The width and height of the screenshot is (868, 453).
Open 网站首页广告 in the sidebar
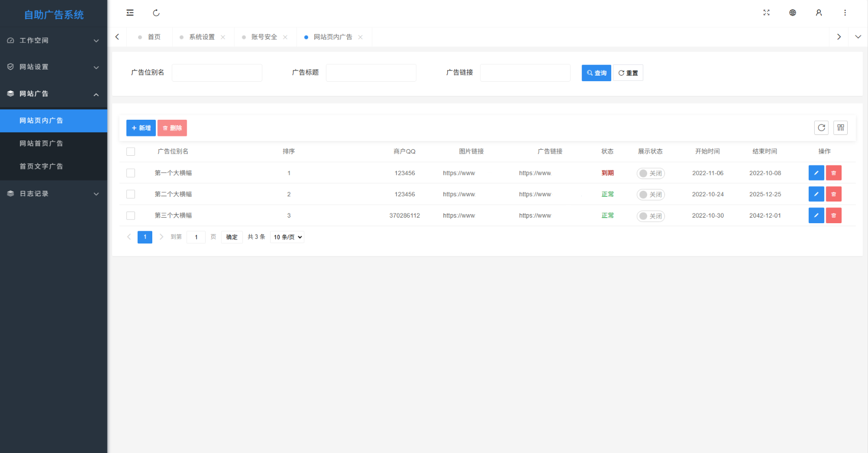coord(53,144)
